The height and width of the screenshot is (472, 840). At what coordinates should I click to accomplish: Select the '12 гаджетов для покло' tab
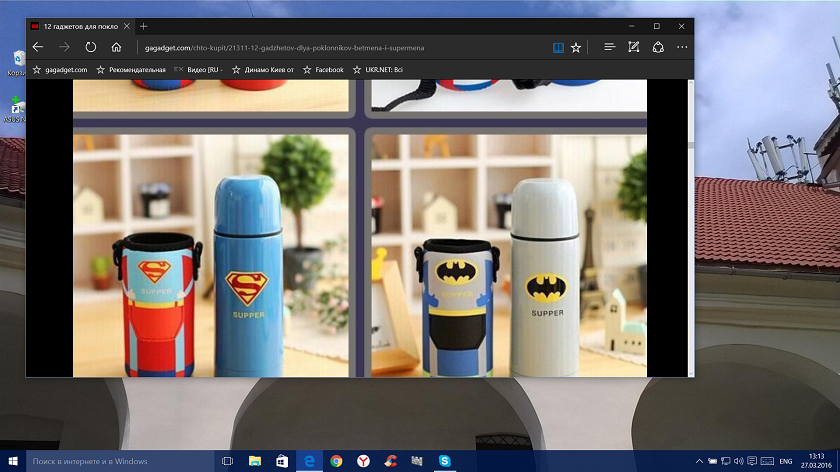click(x=80, y=26)
